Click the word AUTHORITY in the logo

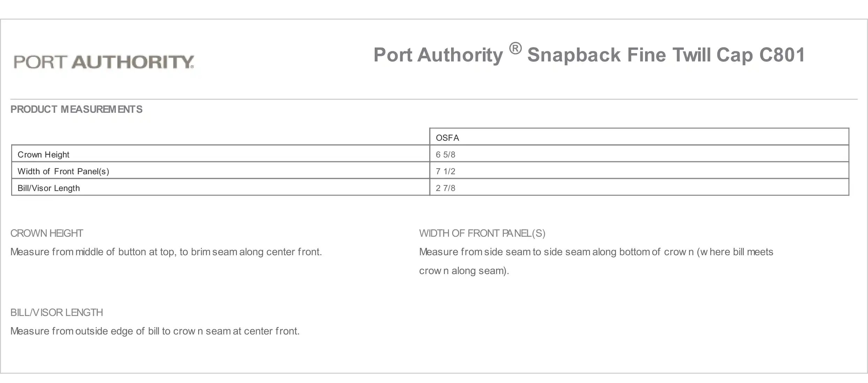point(133,62)
